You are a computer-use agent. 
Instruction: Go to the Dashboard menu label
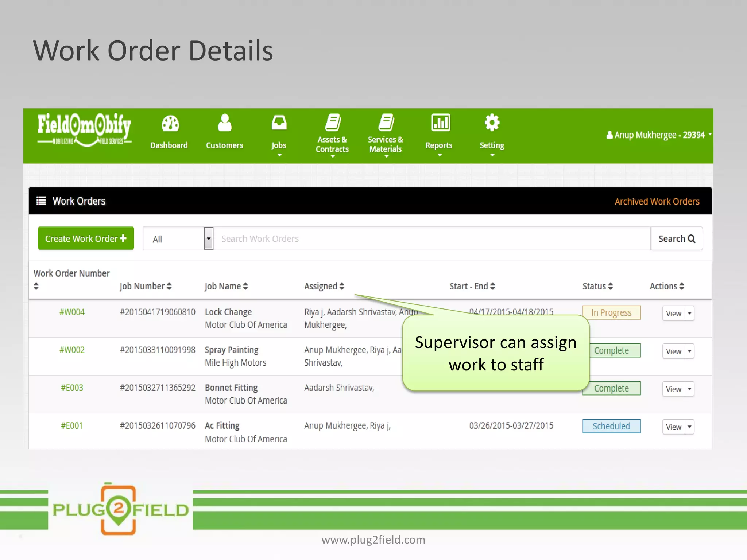169,145
